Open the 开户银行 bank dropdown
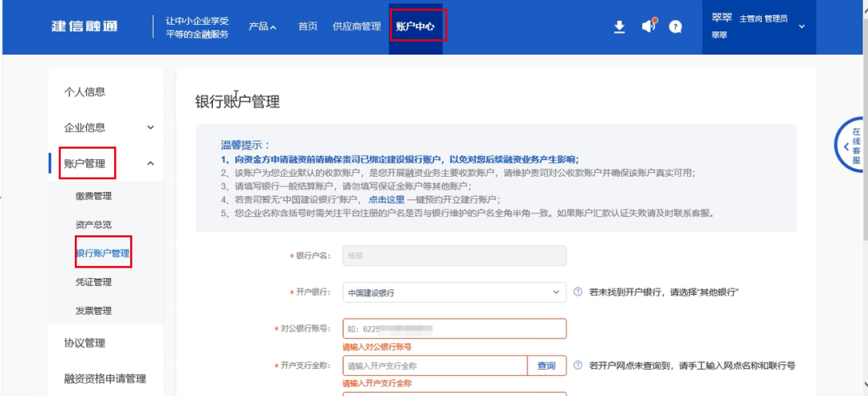Image resolution: width=868 pixels, height=396 pixels. tap(454, 293)
